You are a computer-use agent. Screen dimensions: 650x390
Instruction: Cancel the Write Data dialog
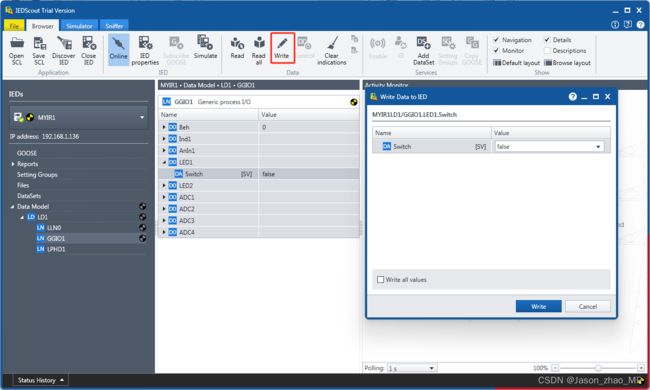pos(588,306)
